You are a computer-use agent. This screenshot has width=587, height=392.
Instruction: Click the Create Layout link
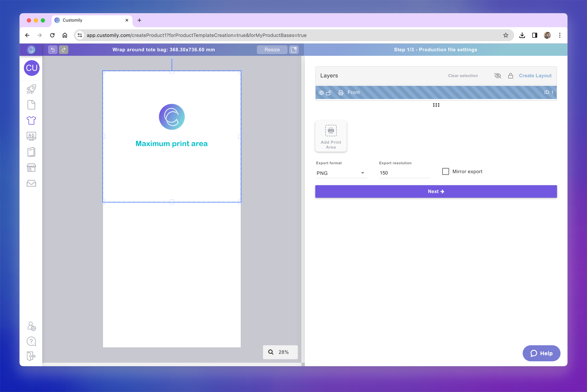[x=535, y=76]
